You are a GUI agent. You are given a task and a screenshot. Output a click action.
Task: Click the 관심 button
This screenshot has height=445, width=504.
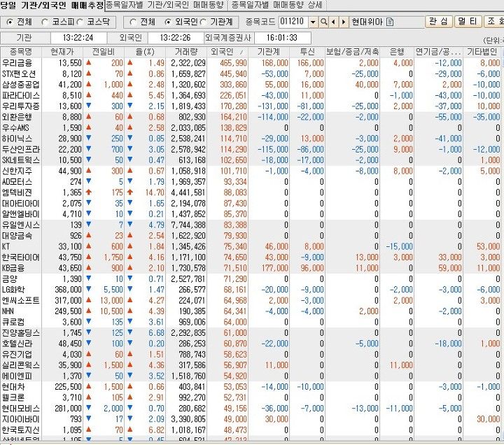[x=439, y=22]
